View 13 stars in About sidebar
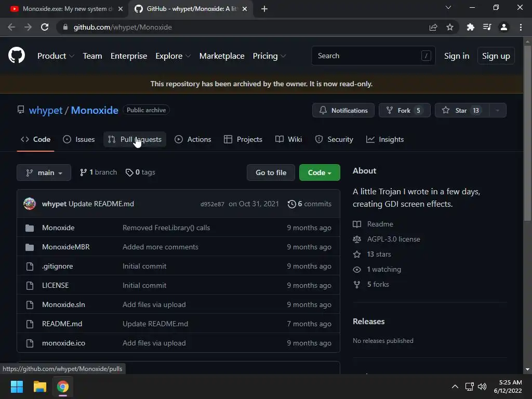This screenshot has width=532, height=399. point(372,254)
